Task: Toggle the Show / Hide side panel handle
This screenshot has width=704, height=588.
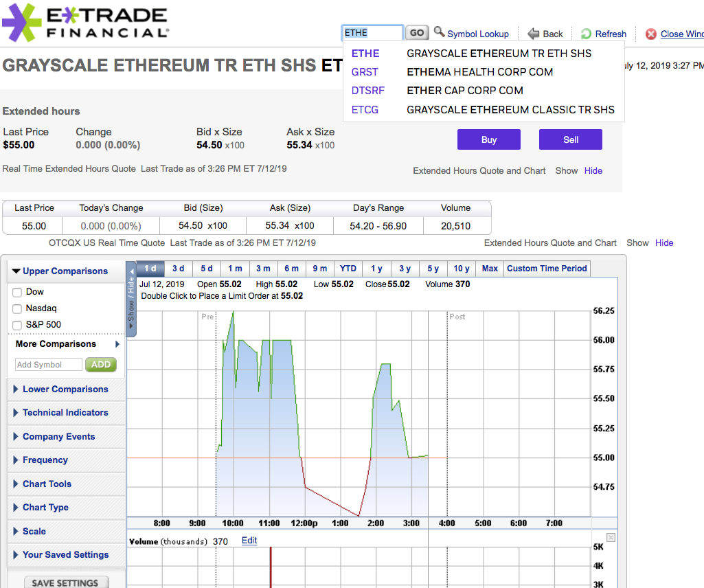Action: [131, 299]
